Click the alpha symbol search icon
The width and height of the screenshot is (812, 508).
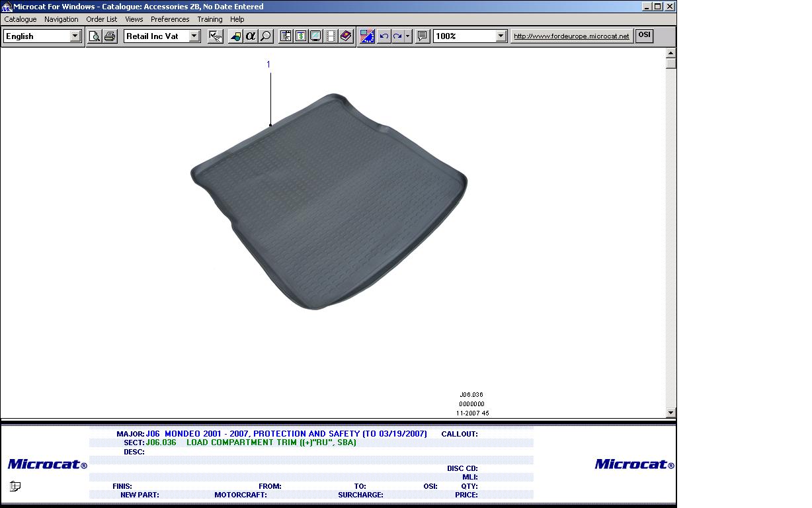click(x=251, y=36)
